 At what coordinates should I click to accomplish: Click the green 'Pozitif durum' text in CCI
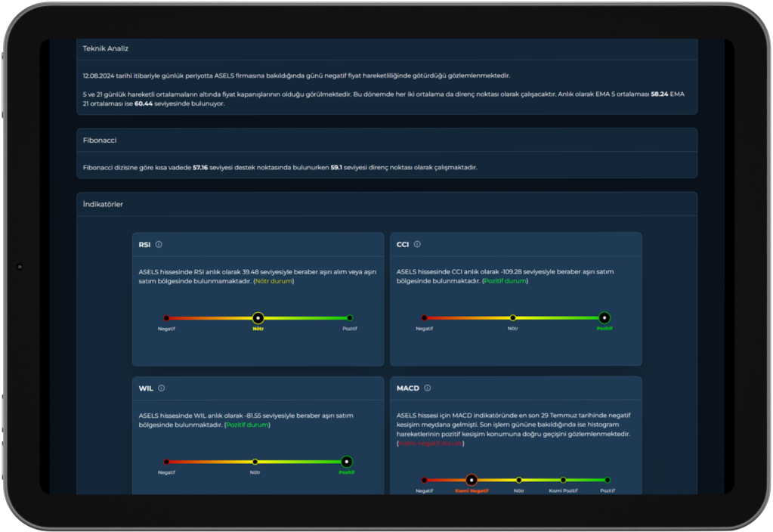coord(505,281)
